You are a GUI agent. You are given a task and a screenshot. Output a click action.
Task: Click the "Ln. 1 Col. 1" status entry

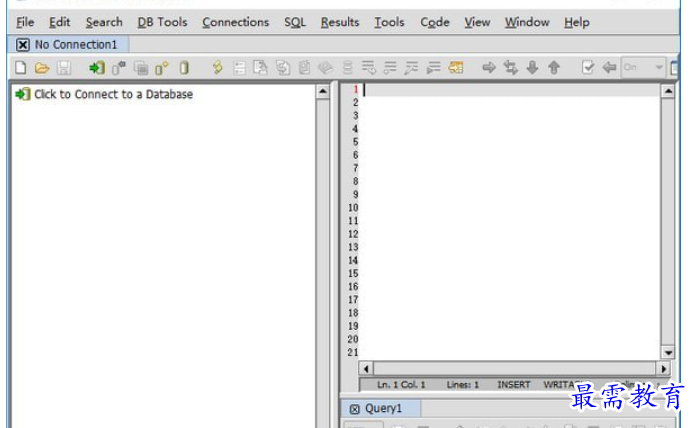pos(401,385)
